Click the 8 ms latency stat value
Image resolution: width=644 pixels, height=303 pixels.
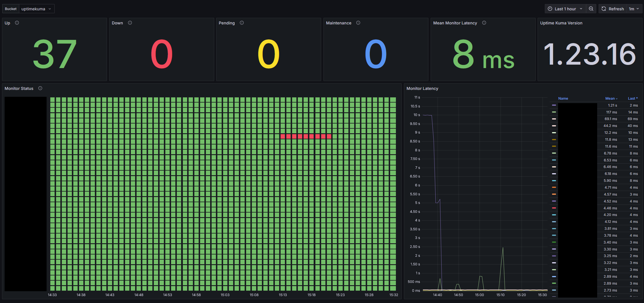point(483,54)
